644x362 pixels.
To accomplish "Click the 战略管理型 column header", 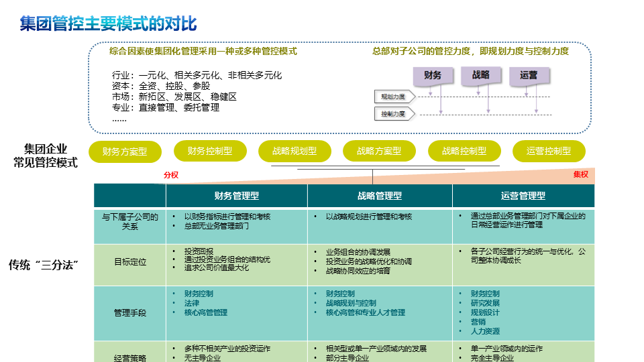I will coord(380,196).
